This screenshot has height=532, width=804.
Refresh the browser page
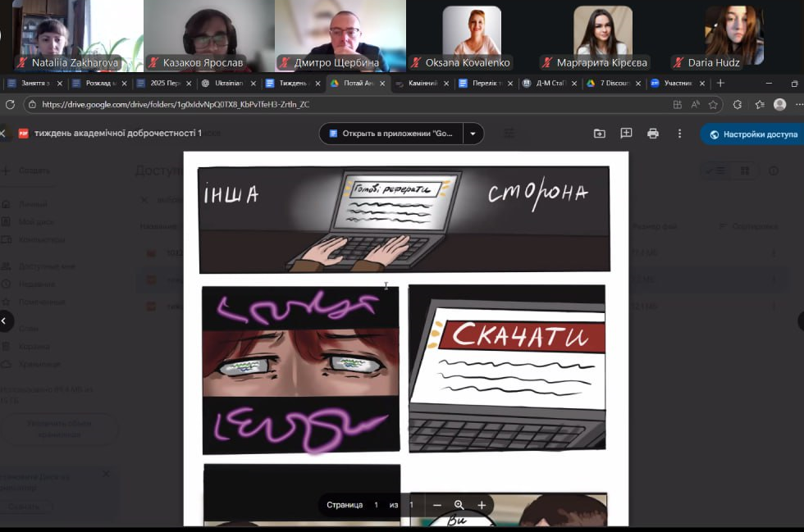point(11,104)
